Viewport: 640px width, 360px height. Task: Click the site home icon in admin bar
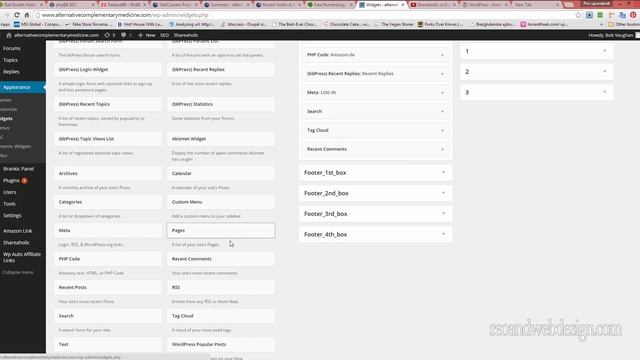[x=9, y=35]
